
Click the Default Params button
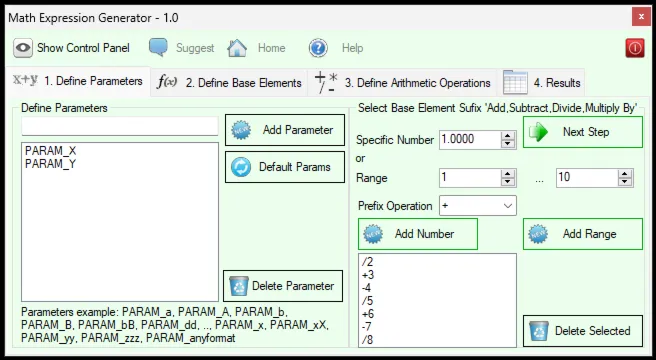[x=285, y=167]
